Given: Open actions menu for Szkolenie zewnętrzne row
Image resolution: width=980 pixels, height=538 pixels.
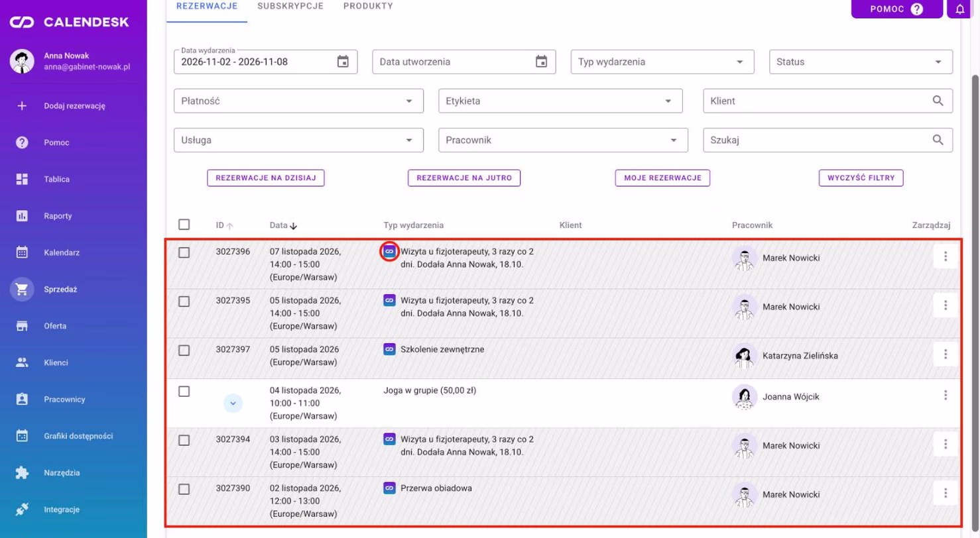Looking at the screenshot, I should [x=946, y=354].
